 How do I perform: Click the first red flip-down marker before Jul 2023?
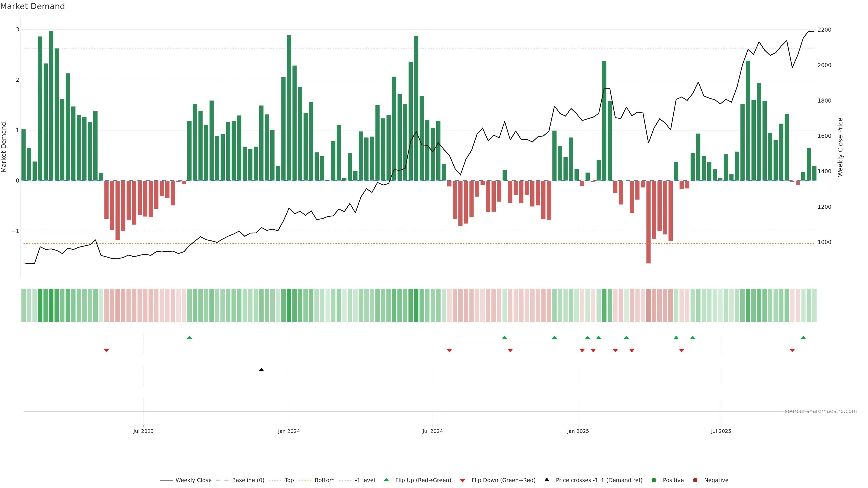(106, 351)
